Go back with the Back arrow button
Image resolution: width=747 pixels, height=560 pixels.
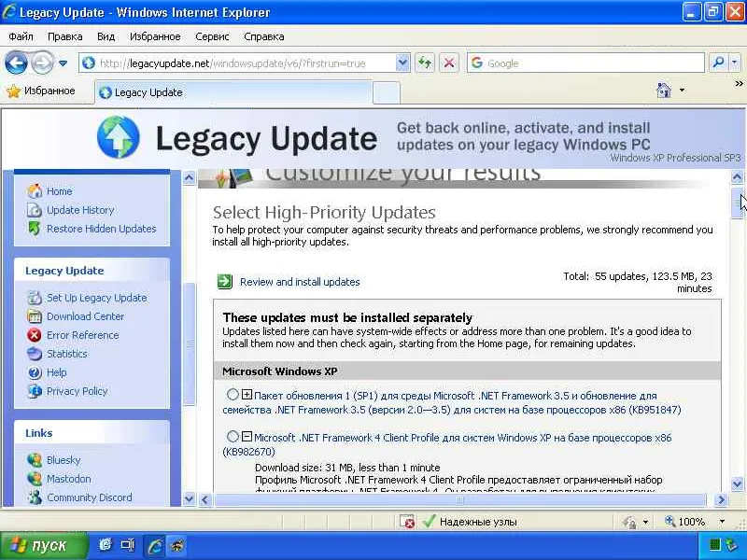point(16,63)
